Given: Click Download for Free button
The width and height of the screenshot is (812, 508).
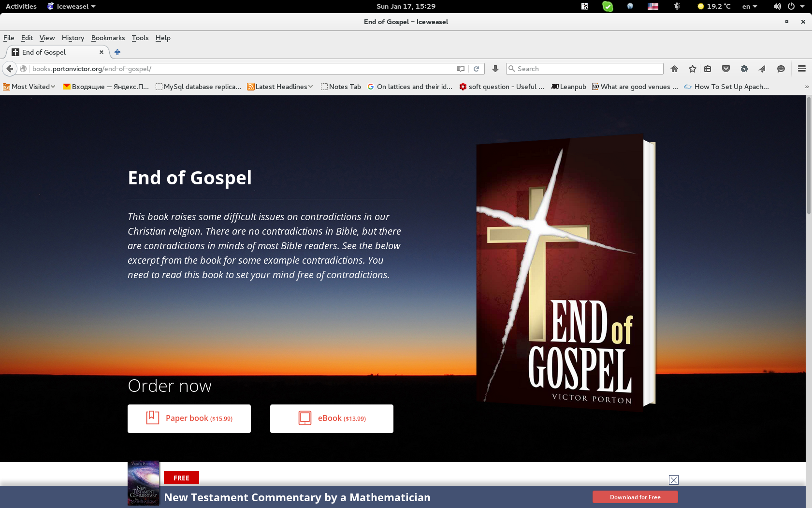Looking at the screenshot, I should click(x=635, y=497).
